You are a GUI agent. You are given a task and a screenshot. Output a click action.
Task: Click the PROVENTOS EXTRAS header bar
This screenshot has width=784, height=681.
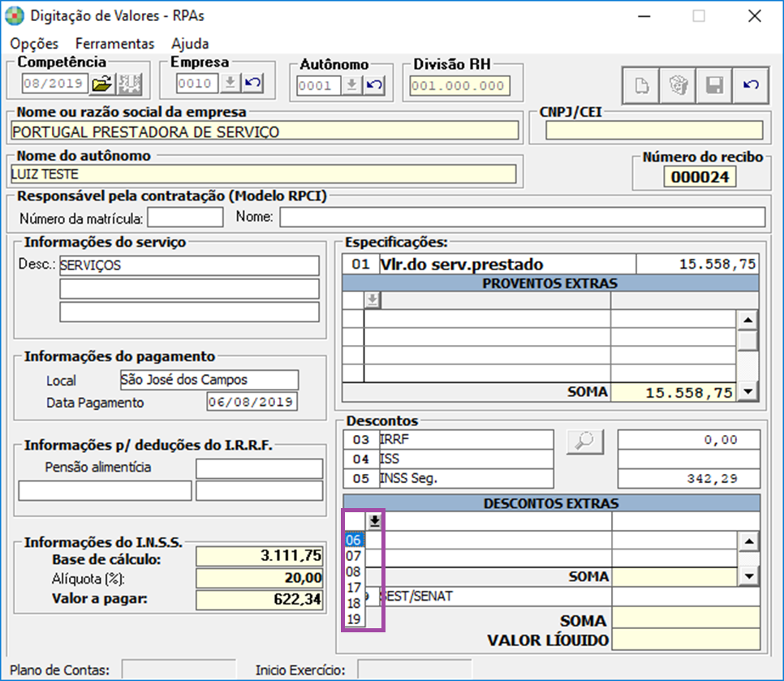[550, 283]
